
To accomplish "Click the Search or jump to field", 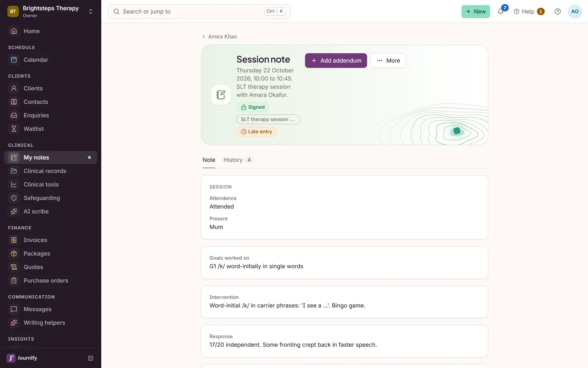I will pyautogui.click(x=199, y=11).
